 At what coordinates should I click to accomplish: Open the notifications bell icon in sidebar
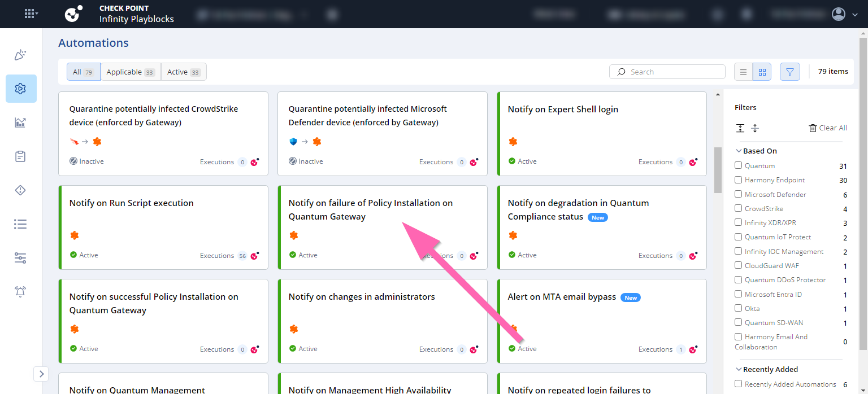pyautogui.click(x=20, y=291)
